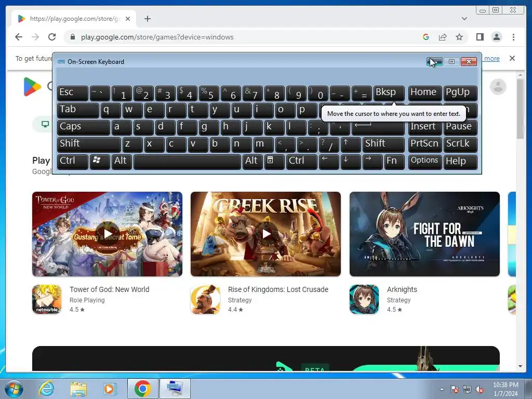Toggle ScrLk on On-Screen Keyboard
This screenshot has width=532, height=399.
(x=460, y=144)
